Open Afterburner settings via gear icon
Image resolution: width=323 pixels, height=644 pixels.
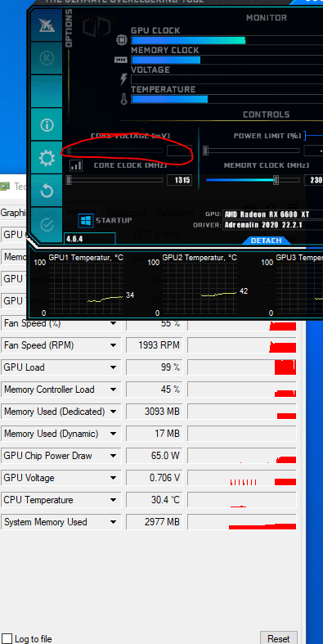[x=47, y=158]
